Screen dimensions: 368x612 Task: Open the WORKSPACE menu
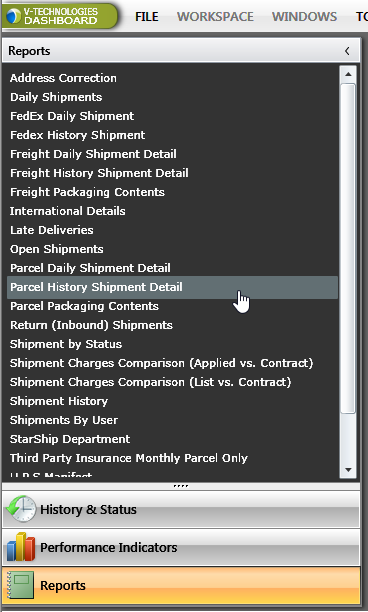point(215,17)
